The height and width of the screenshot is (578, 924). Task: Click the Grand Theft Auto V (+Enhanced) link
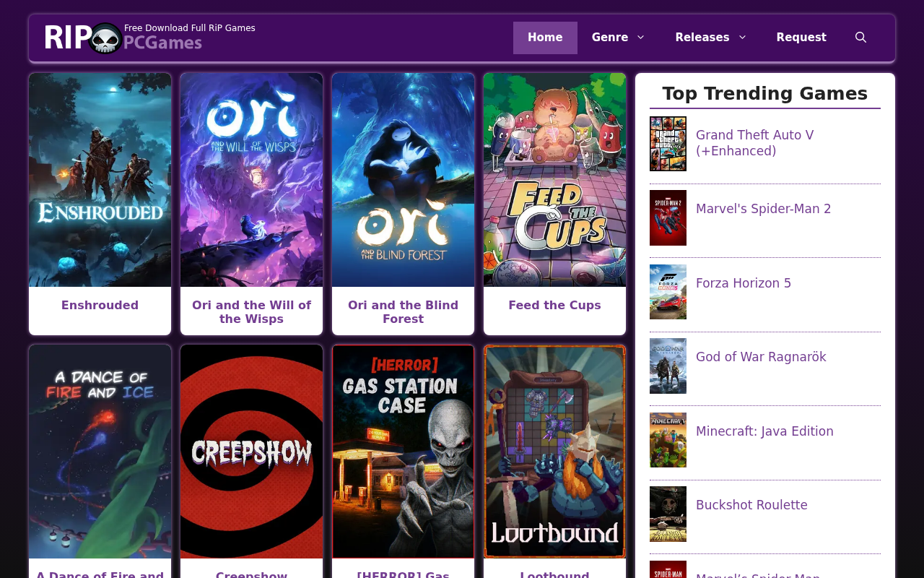pos(755,143)
